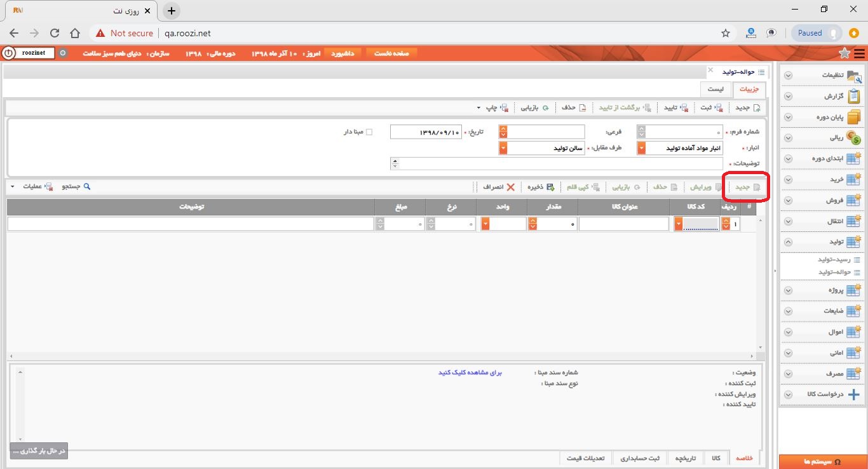Expand the تنظیمات sidebar section chevron
The height and width of the screenshot is (469, 868).
(788, 76)
